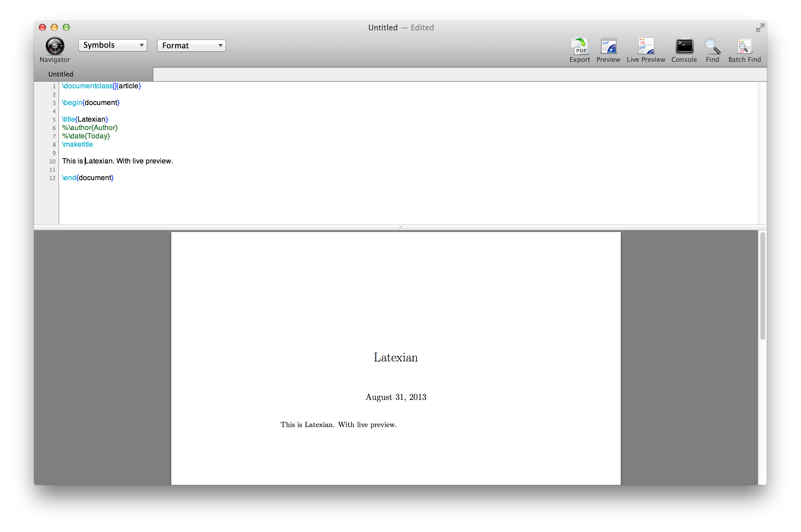The image size is (801, 532).
Task: Click the \begin{document} line
Action: point(91,103)
